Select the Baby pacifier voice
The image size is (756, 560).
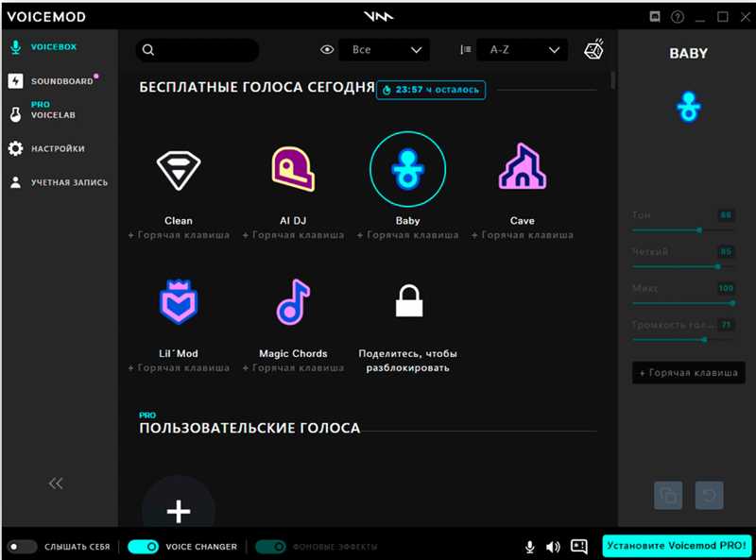tap(408, 169)
